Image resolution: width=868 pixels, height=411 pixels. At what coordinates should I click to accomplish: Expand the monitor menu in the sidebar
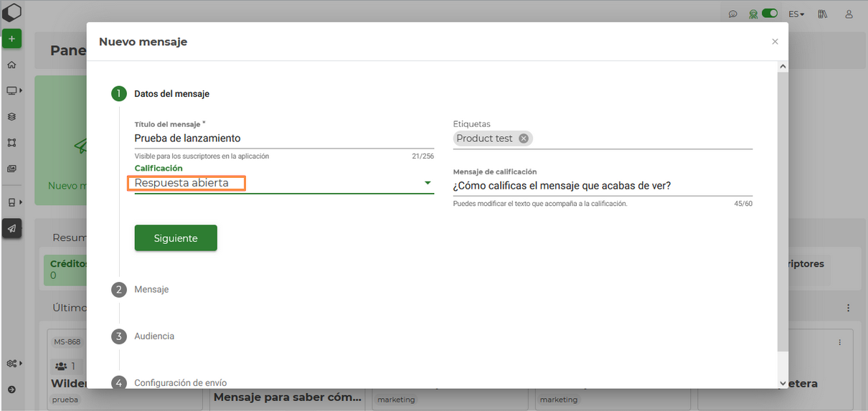coord(14,90)
